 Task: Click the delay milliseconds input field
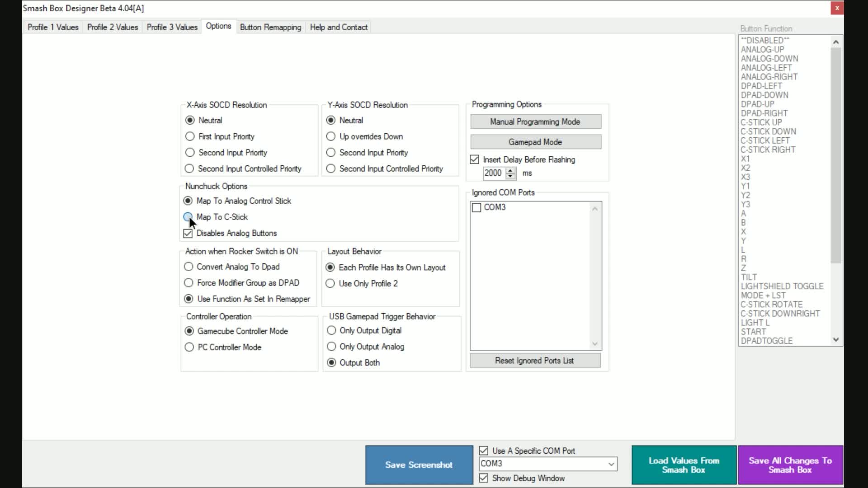click(x=494, y=173)
